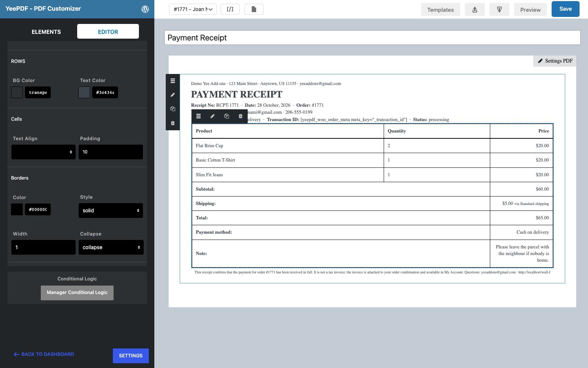The width and height of the screenshot is (588, 368).
Task: Open the order selector dropdown #1771
Action: pos(193,9)
